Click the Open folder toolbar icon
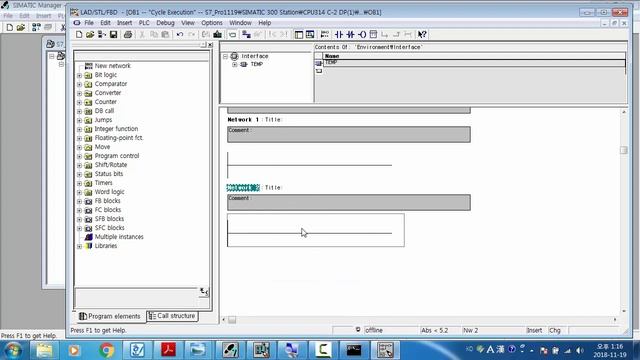Screen dimensions: 640x360 pos(90,35)
